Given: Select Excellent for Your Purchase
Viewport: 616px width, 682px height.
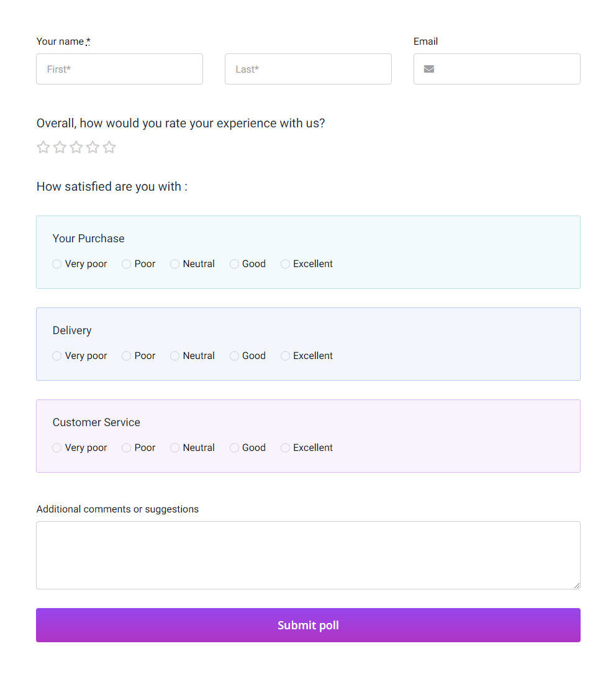Looking at the screenshot, I should tap(286, 264).
